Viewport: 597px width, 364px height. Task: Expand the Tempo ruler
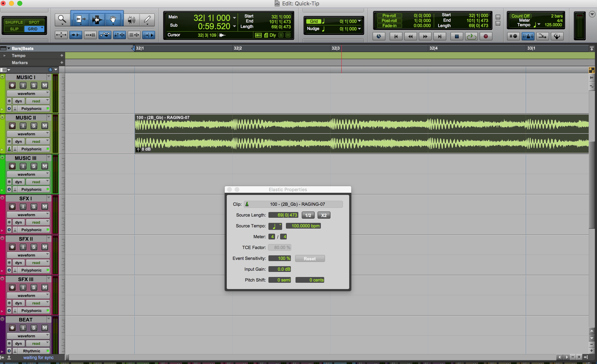(4, 55)
